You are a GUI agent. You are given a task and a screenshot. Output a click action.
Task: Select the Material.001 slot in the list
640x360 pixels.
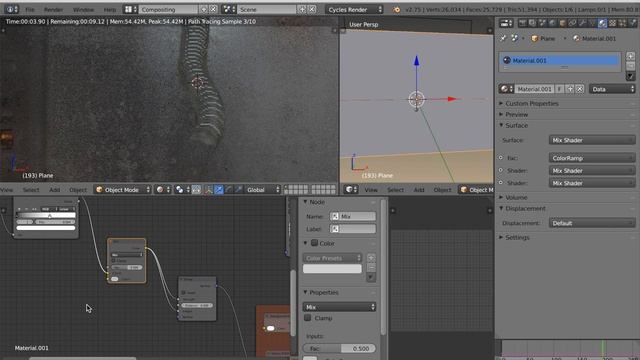[x=560, y=60]
